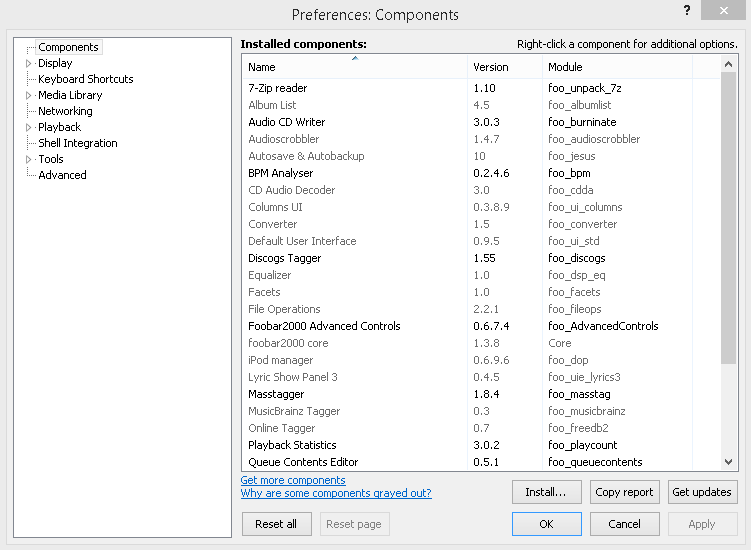751x550 pixels.
Task: Sort components by the Version column header
Action: click(505, 67)
